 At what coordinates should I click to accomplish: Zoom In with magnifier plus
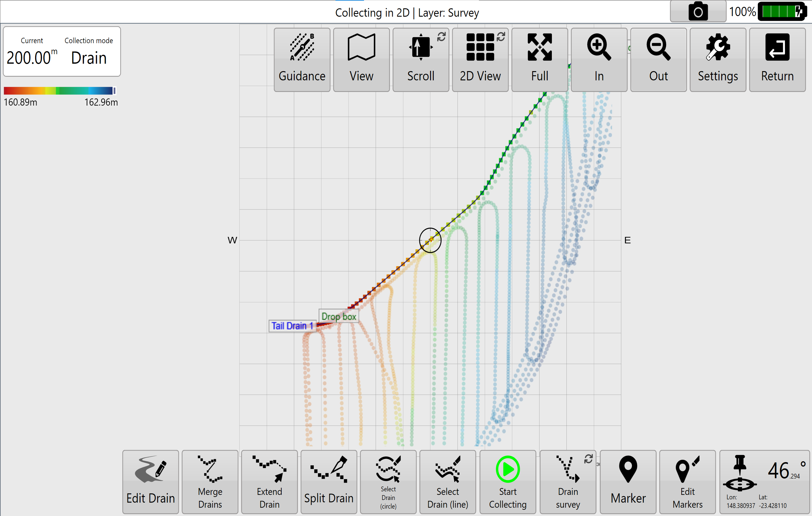599,59
